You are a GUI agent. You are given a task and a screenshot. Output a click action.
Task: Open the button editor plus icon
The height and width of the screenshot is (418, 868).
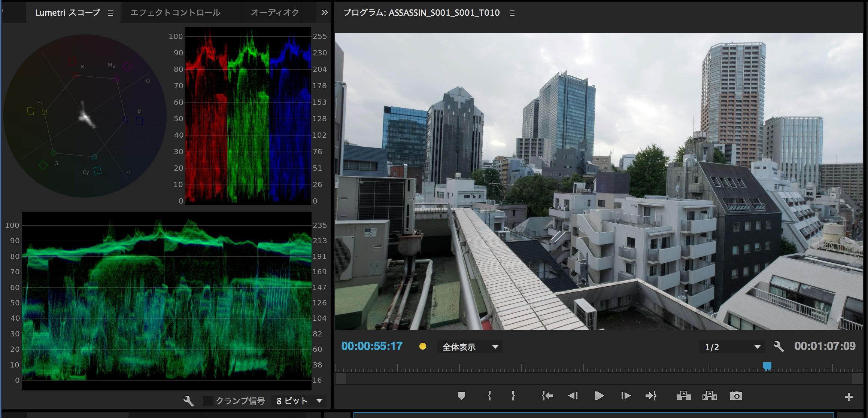(849, 397)
